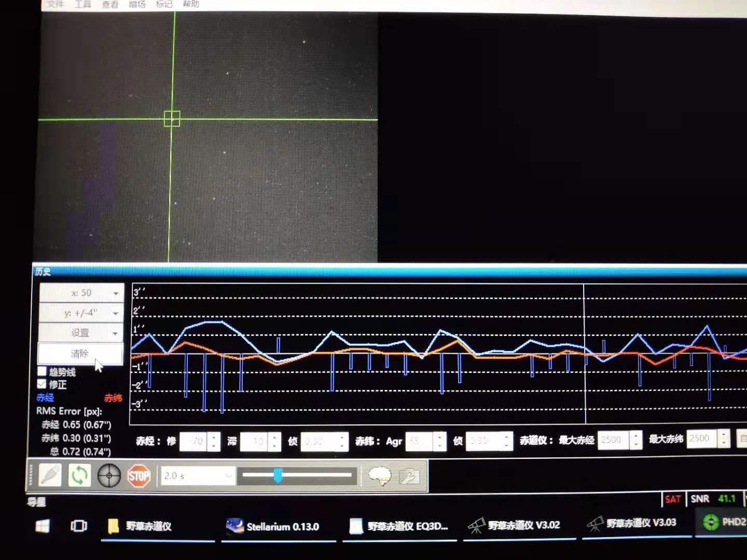Viewport: 747px width, 560px height.
Task: Open the 查看 menu
Action: pos(110,4)
